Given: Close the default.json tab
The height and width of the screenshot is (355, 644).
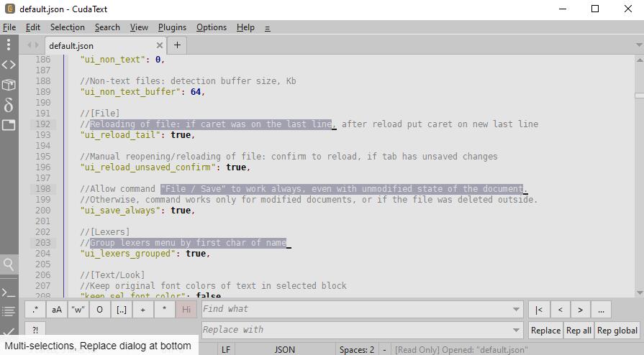Looking at the screenshot, I should [x=160, y=45].
